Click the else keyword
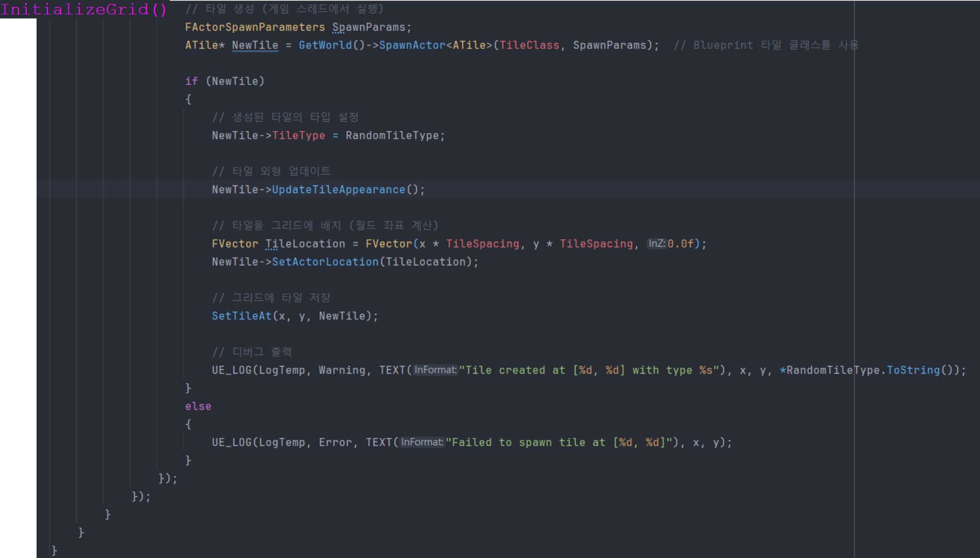The height and width of the screenshot is (558, 980). tap(198, 406)
